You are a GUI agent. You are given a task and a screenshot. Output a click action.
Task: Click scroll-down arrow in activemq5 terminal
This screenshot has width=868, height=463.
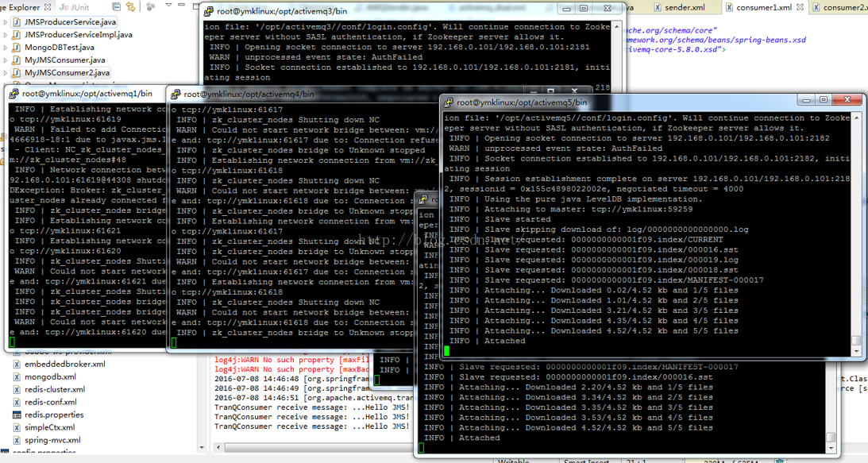click(x=856, y=351)
